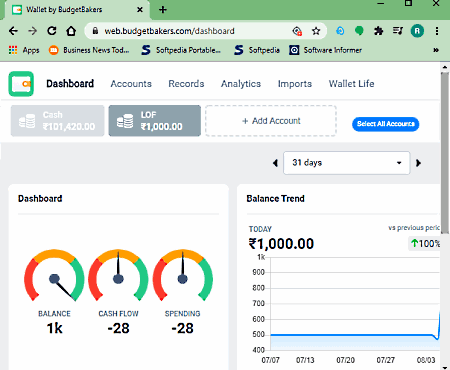Click the page vertical scrollbar

tap(445, 152)
